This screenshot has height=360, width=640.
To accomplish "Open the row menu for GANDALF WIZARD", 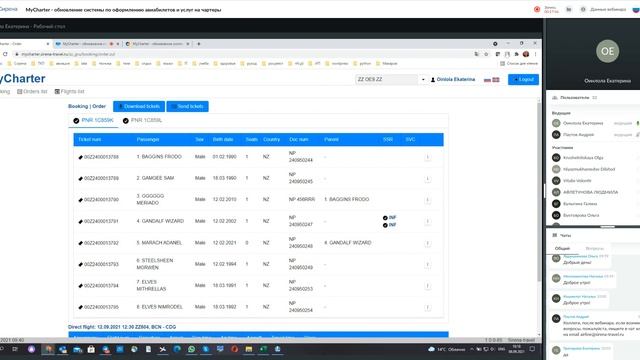I will [x=427, y=222].
